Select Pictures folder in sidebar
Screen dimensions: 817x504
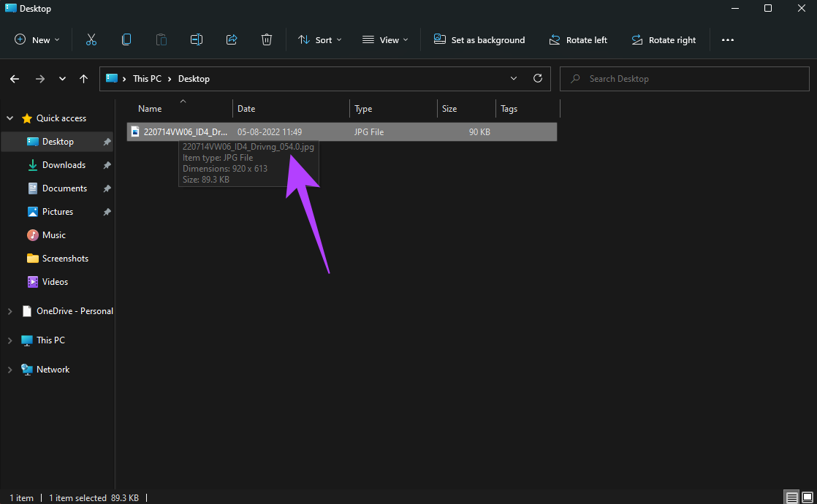(x=58, y=212)
